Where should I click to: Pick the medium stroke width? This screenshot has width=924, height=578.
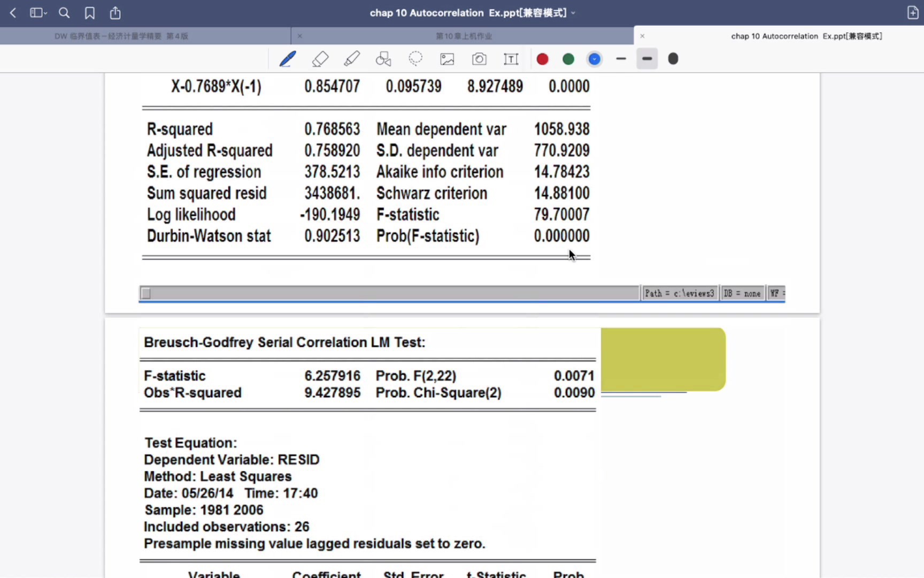tap(647, 59)
